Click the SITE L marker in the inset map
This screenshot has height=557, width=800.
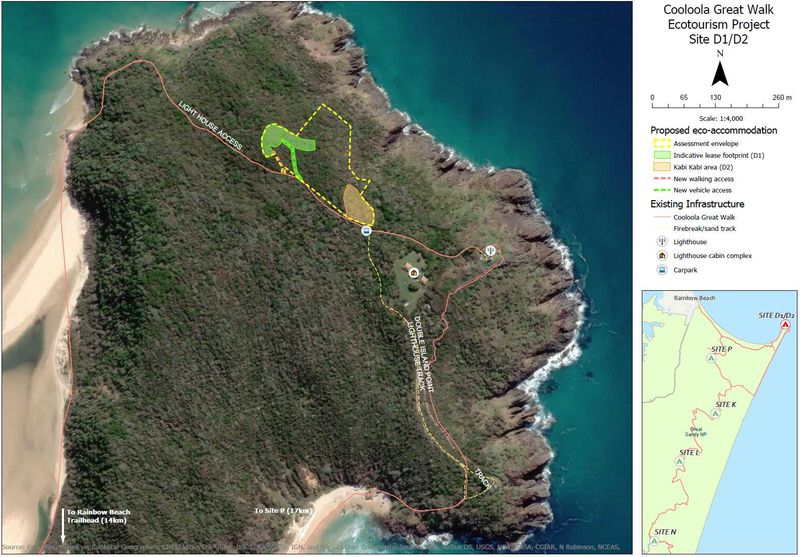[679, 461]
